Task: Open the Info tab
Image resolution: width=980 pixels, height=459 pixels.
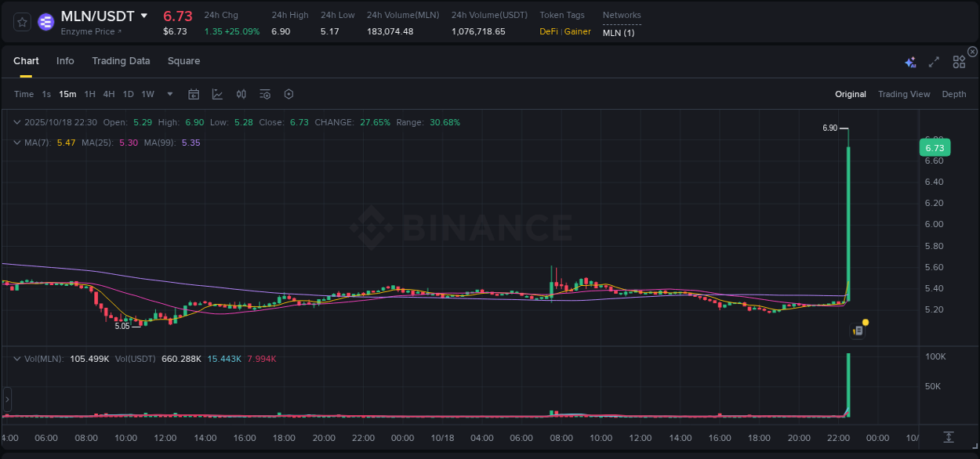Action: coord(65,60)
